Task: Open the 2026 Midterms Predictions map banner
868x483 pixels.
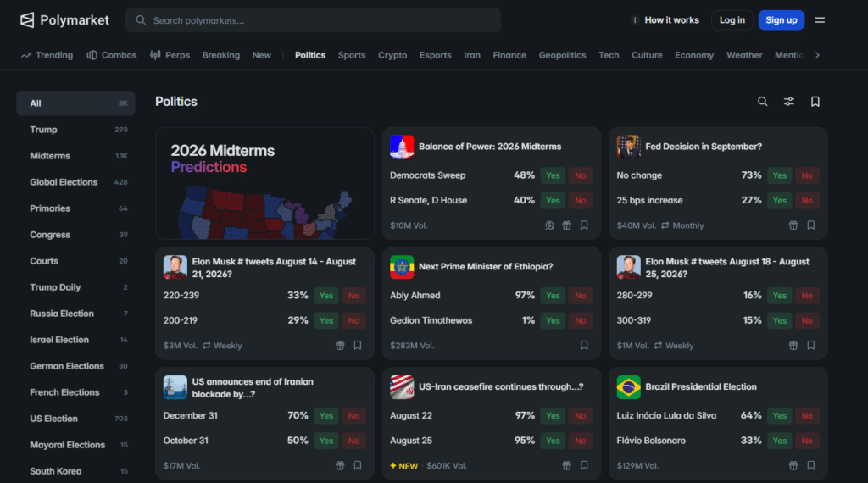Action: pos(264,184)
